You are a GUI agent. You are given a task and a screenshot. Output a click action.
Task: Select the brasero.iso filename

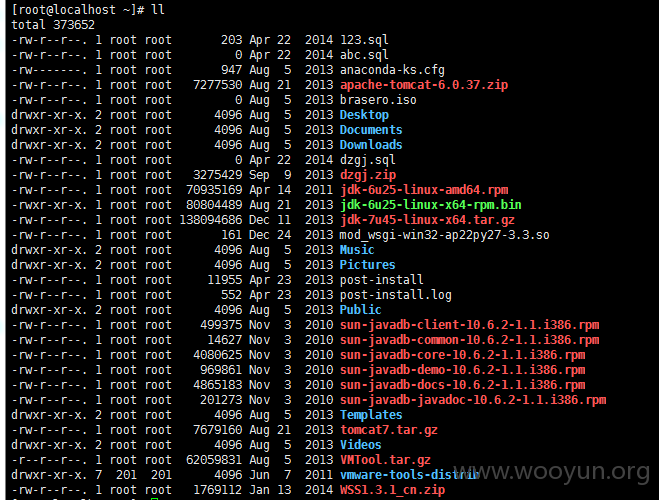378,100
